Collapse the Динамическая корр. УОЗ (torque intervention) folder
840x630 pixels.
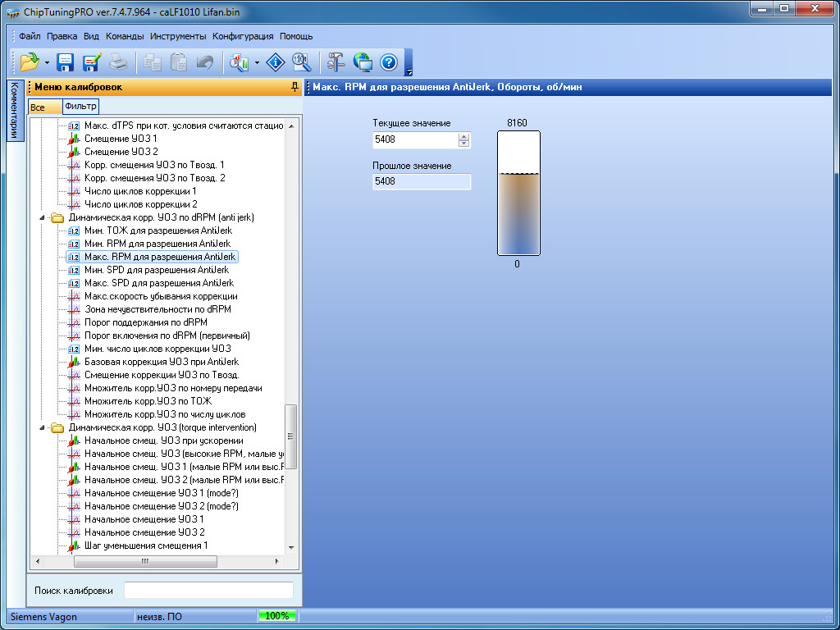[42, 427]
